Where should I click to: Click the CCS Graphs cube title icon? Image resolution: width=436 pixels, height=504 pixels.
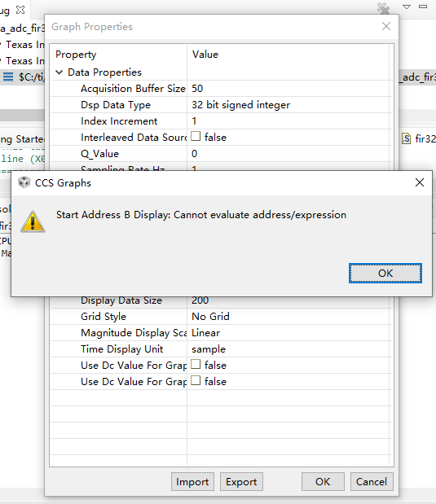(x=24, y=182)
